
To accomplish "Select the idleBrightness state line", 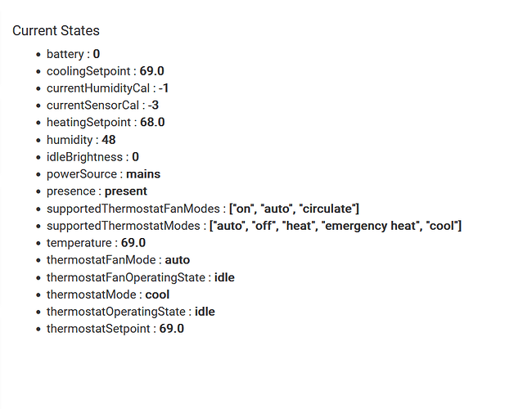I will (x=92, y=157).
